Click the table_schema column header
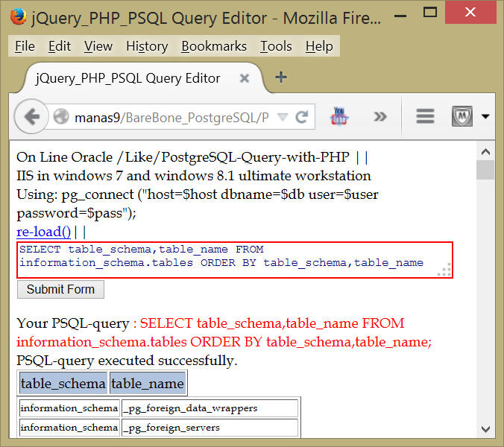The image size is (504, 447). (x=63, y=383)
